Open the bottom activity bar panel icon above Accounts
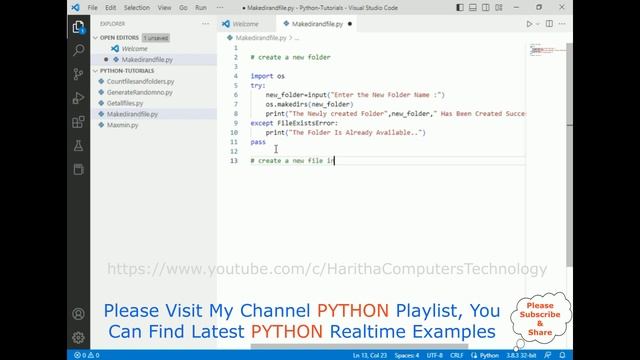This screenshot has width=640, height=360. click(78, 169)
